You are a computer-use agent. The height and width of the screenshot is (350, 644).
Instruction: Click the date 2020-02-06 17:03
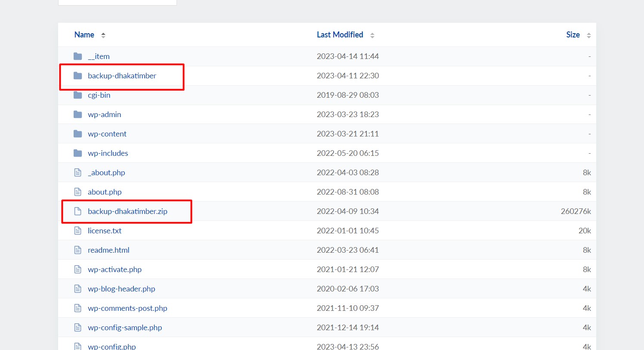tap(348, 289)
